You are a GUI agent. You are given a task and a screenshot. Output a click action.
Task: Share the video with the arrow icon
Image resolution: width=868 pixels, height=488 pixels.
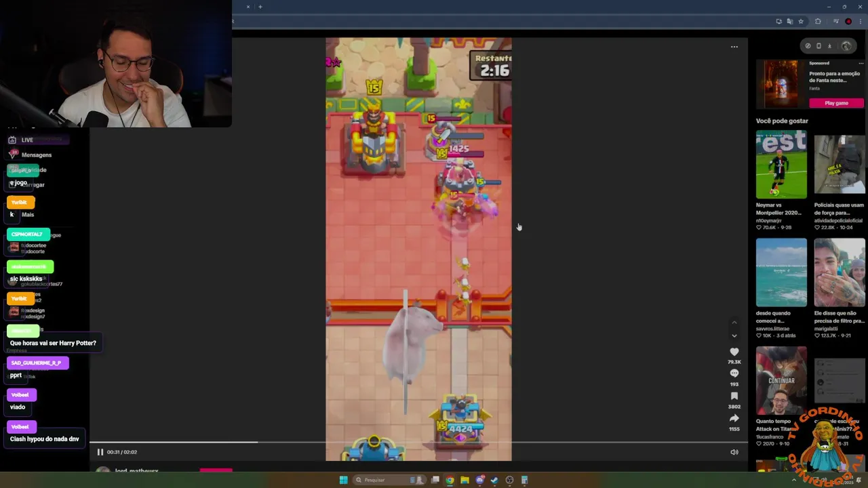pos(734,418)
